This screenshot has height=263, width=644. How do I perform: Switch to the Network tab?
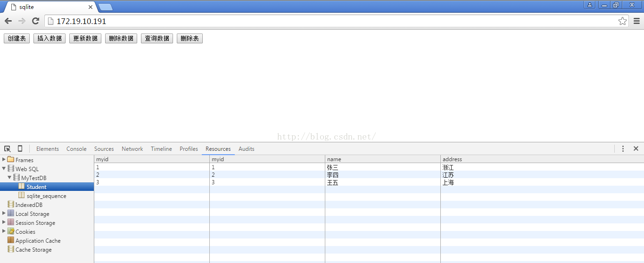click(132, 149)
